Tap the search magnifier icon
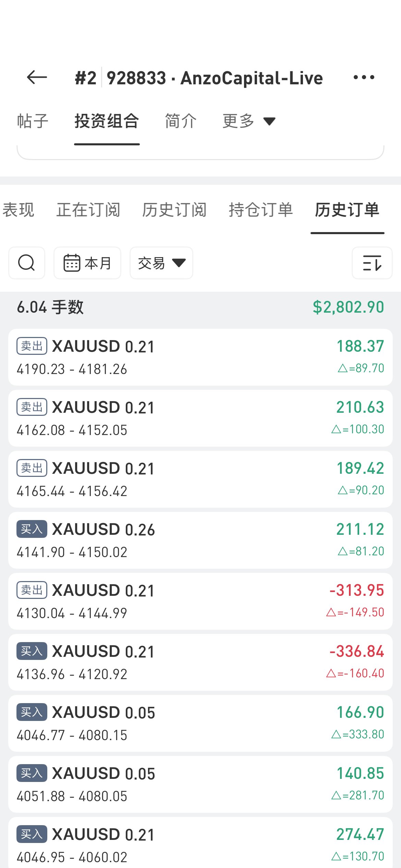401x868 pixels. tap(27, 263)
